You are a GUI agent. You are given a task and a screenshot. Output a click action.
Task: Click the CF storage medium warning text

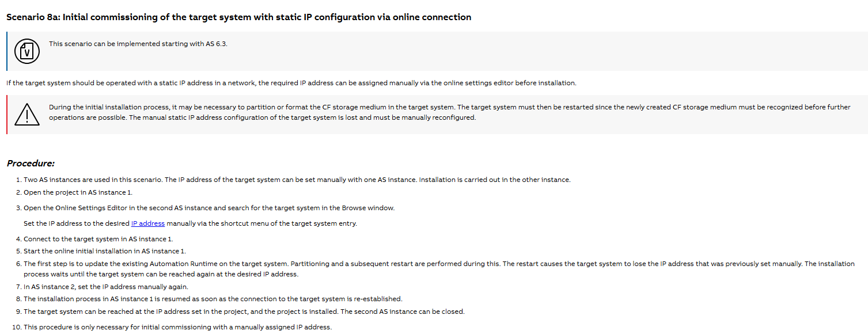(x=449, y=112)
